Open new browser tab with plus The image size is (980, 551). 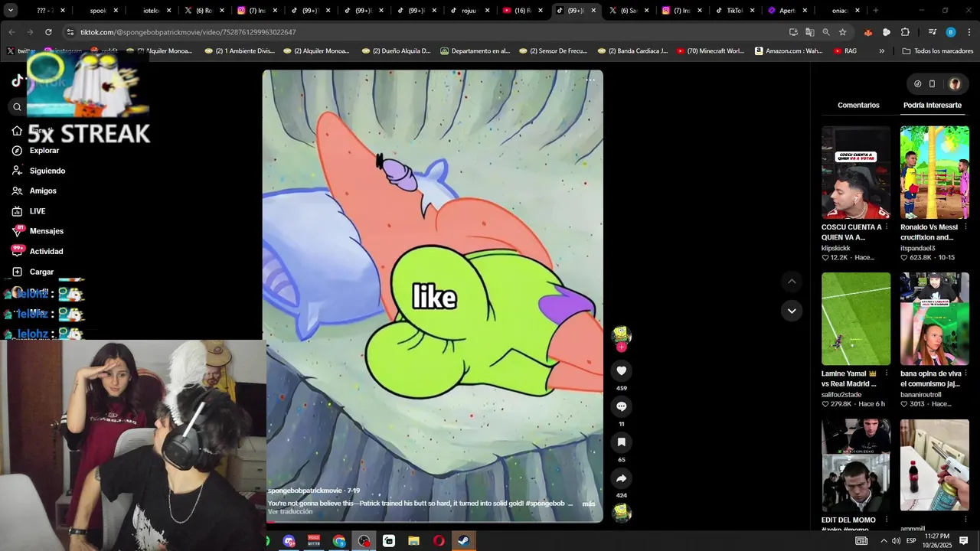(x=876, y=11)
